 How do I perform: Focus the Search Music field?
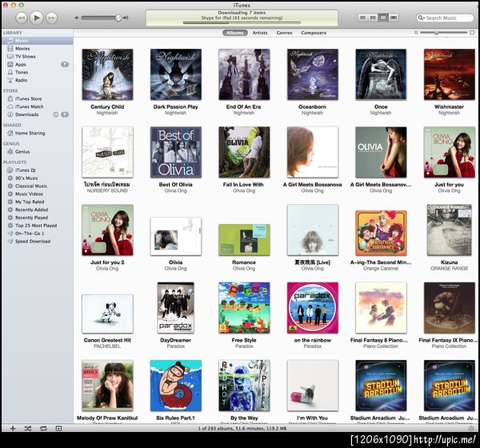pos(445,18)
